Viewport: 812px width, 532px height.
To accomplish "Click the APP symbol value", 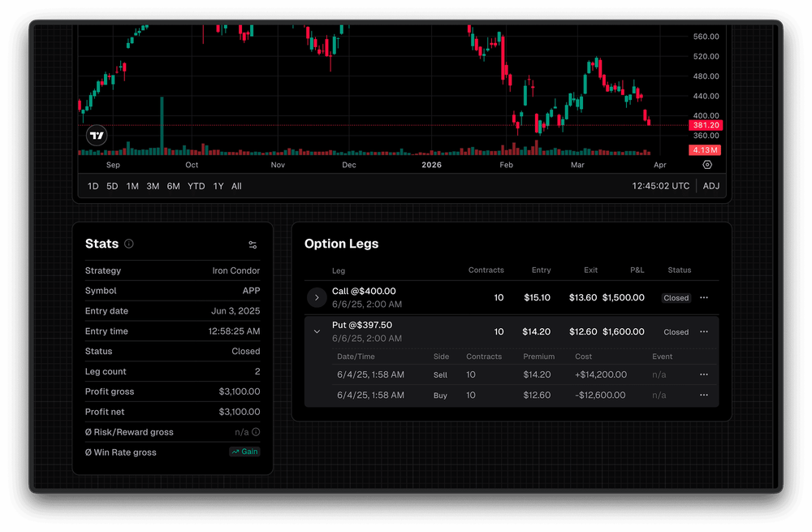I will (251, 291).
